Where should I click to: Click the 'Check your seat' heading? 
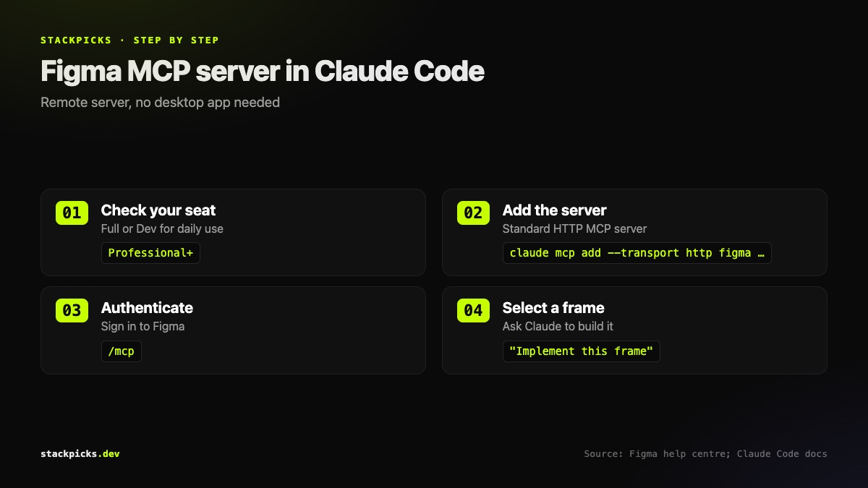click(158, 210)
